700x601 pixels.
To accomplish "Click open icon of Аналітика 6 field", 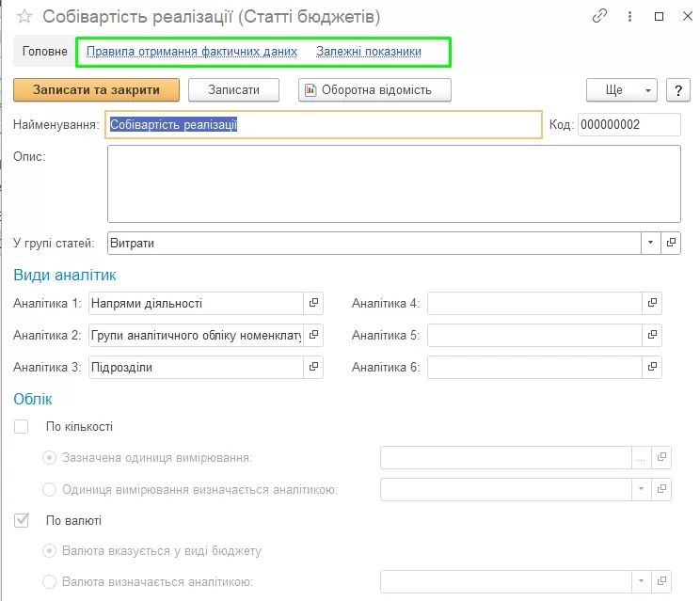I will point(652,367).
